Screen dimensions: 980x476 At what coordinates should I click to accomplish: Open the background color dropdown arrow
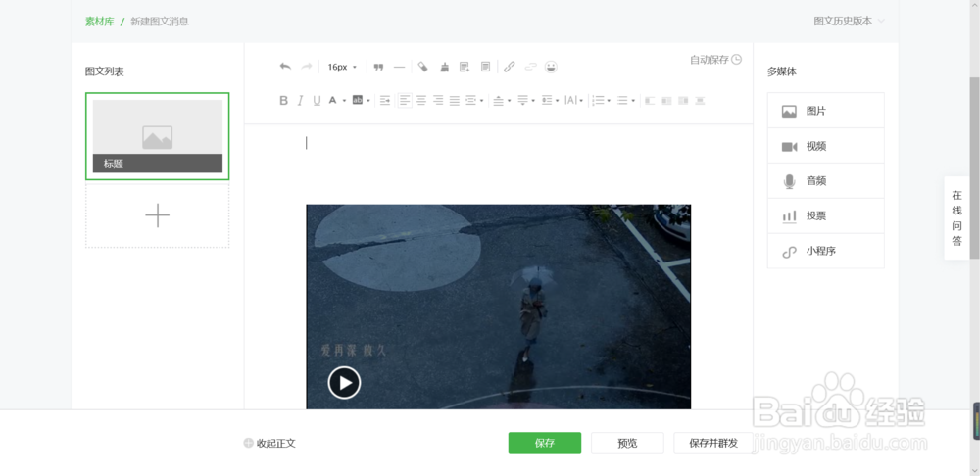tap(368, 101)
